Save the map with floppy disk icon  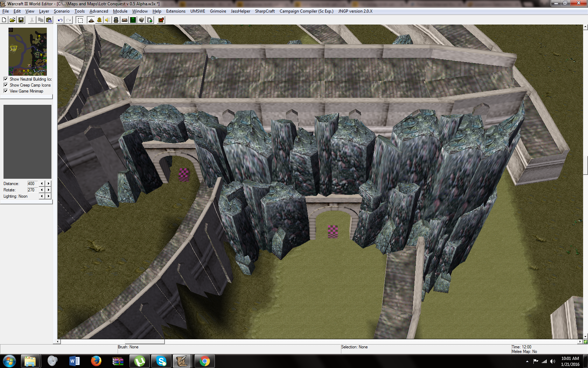tap(21, 20)
